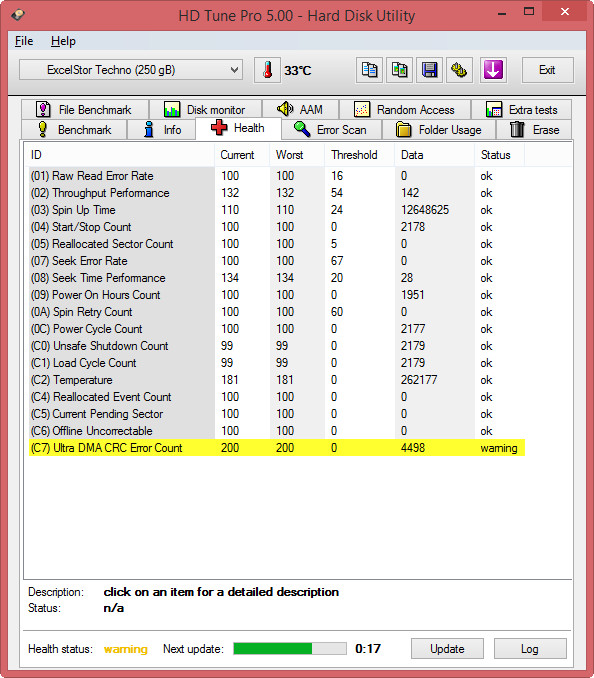
Task: Click the copy screenshot toolbar icon
Action: tap(399, 70)
